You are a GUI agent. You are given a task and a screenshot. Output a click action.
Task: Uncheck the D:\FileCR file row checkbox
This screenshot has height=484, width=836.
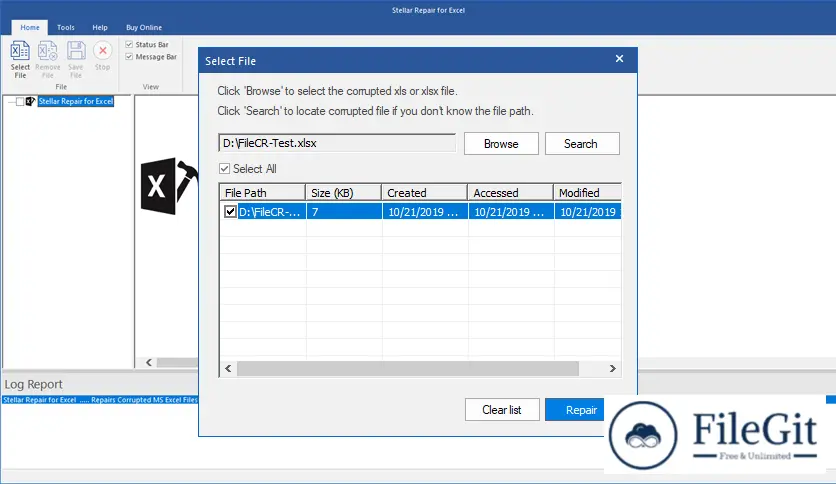(x=230, y=212)
